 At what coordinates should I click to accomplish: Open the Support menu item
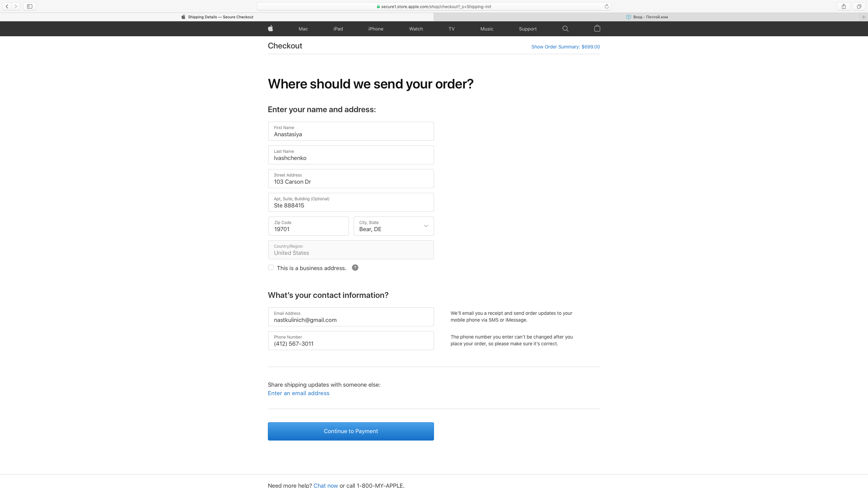[528, 29]
